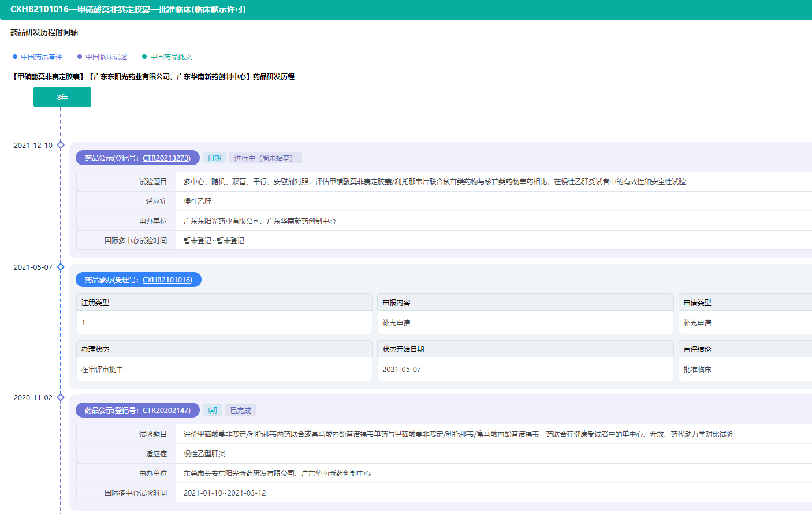The height and width of the screenshot is (514, 812).
Task: Click the 已完成 status tag
Action: (240, 410)
